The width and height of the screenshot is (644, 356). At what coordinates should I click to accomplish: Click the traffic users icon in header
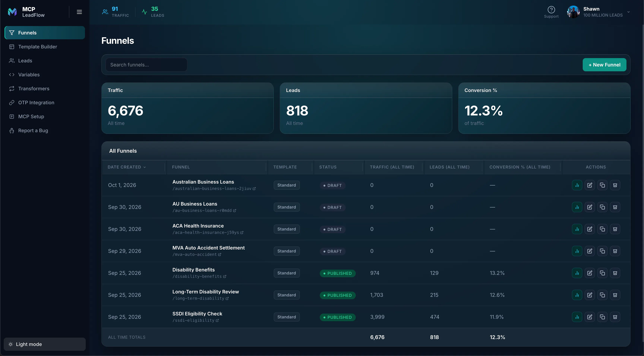pyautogui.click(x=105, y=12)
